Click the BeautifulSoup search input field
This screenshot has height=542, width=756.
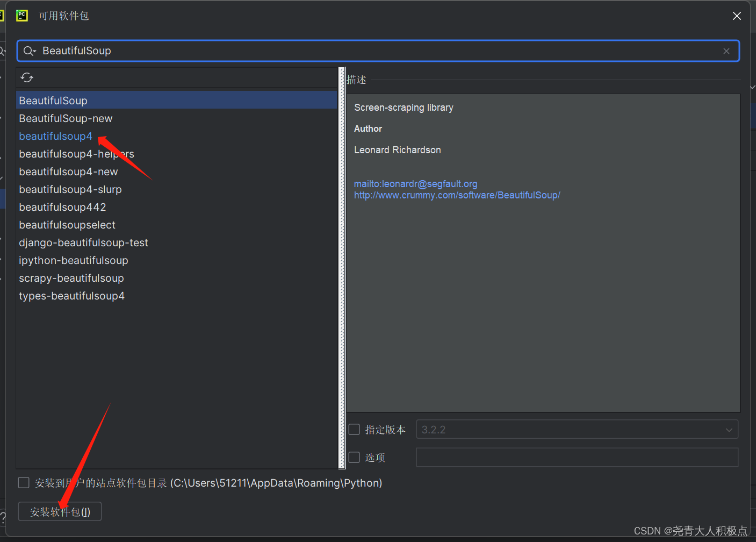point(378,51)
